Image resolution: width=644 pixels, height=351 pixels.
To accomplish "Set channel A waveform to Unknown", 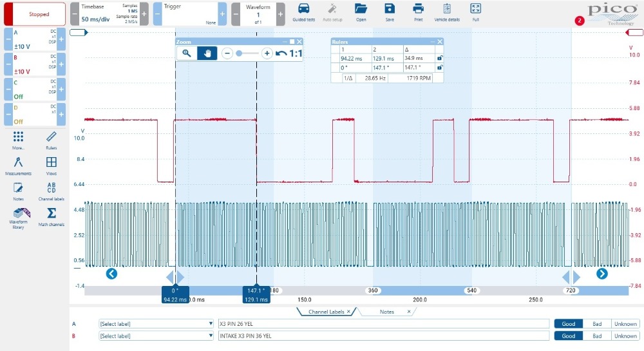I will click(x=625, y=324).
